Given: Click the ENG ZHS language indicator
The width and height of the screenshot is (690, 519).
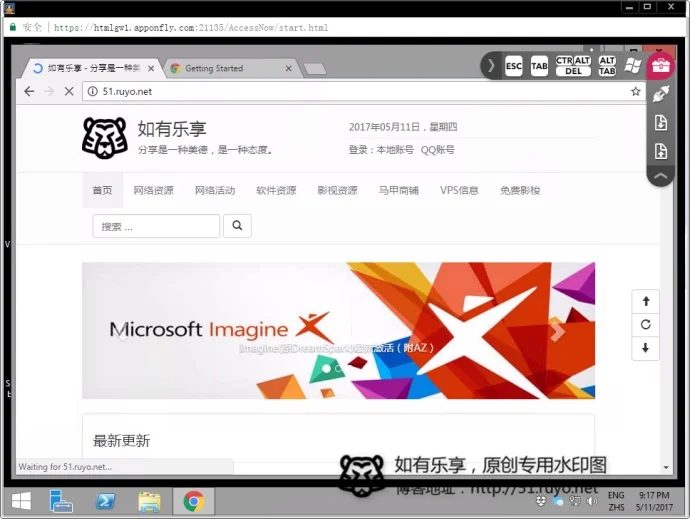Looking at the screenshot, I should coord(616,501).
